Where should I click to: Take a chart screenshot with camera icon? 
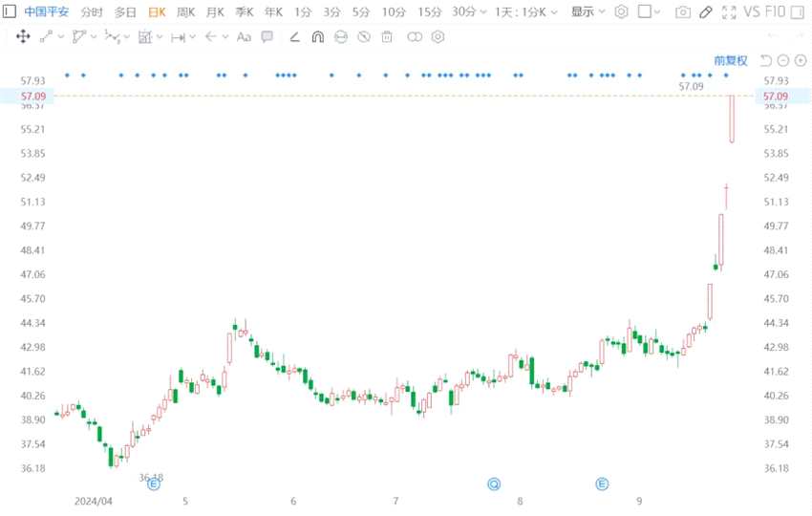(x=682, y=11)
